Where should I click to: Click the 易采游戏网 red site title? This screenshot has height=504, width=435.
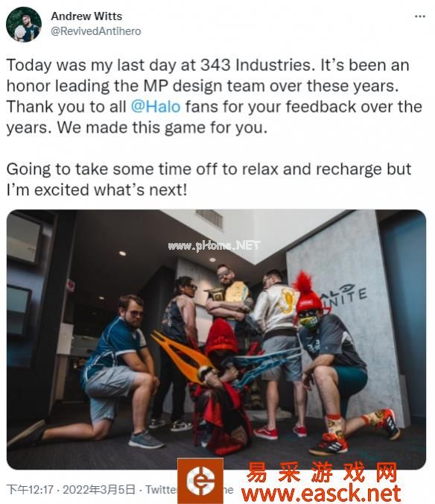click(x=322, y=472)
